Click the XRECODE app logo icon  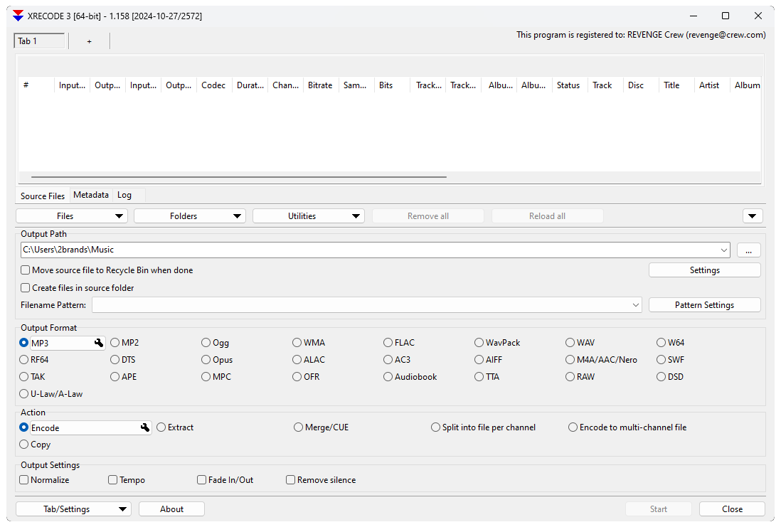tap(18, 16)
